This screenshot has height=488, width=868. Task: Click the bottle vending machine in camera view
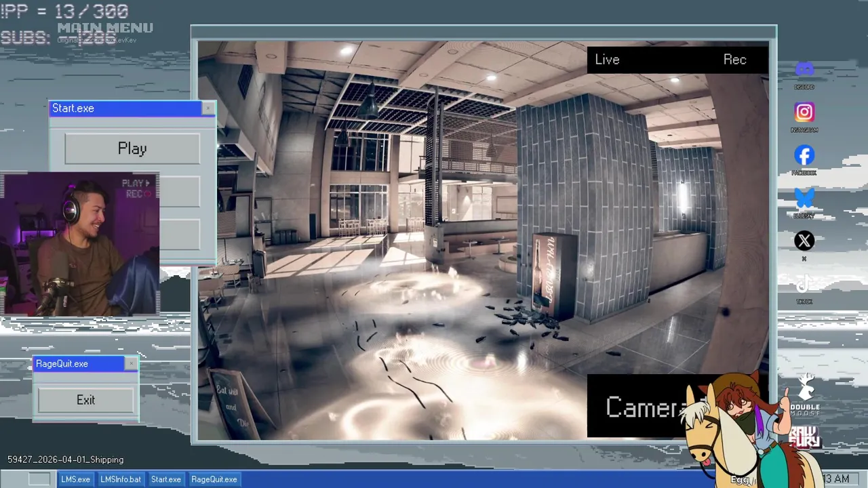554,276
